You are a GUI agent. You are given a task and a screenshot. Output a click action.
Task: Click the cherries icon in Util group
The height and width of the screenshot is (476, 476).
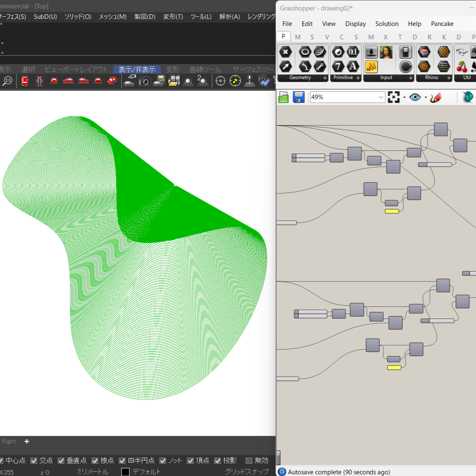coord(462,67)
